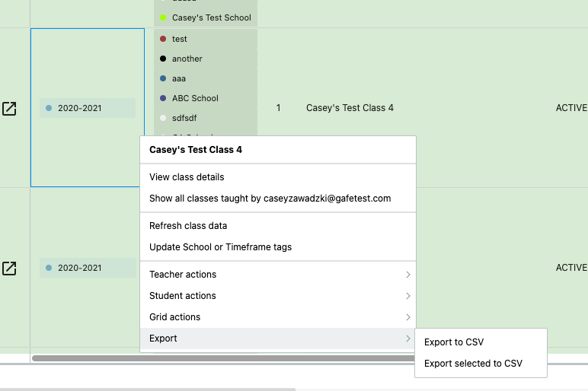Select the 2020-2021 timeframe tag in the lower row
Viewport: 588px width, 391px height.
point(79,268)
